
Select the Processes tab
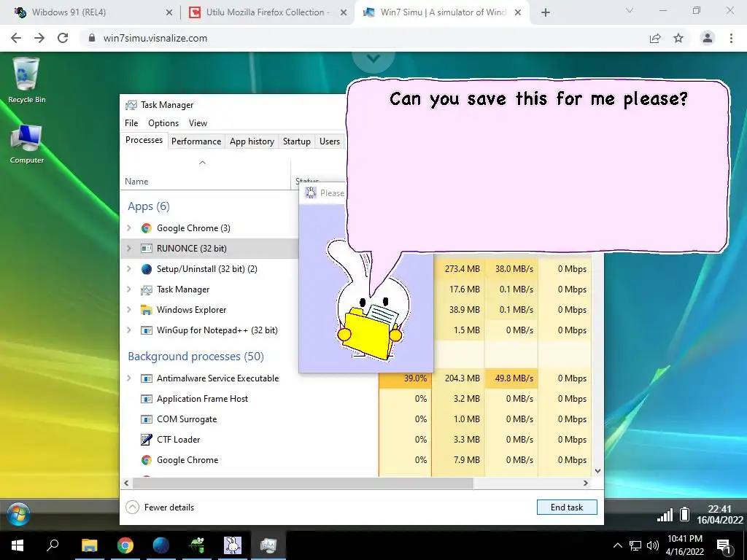[x=144, y=140]
